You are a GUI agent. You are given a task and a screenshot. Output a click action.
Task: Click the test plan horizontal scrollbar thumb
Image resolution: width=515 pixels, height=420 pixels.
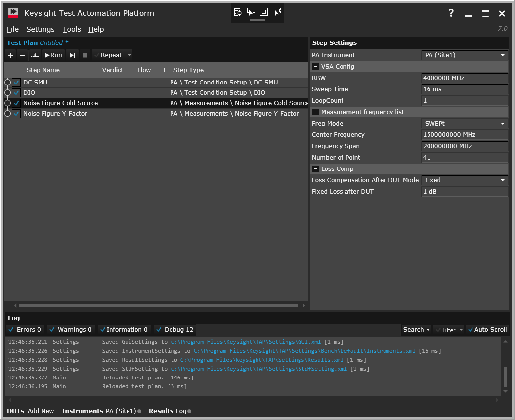pyautogui.click(x=158, y=305)
